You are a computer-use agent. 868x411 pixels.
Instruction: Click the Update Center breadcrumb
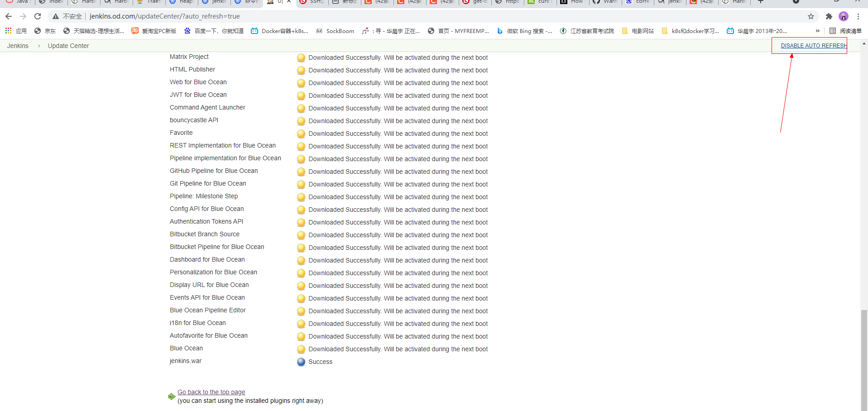[68, 46]
